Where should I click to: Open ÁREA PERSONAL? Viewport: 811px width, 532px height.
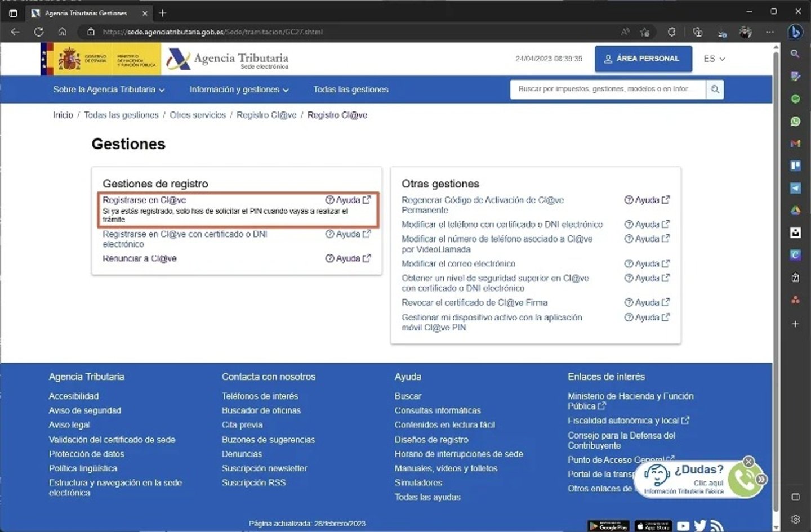coord(643,59)
